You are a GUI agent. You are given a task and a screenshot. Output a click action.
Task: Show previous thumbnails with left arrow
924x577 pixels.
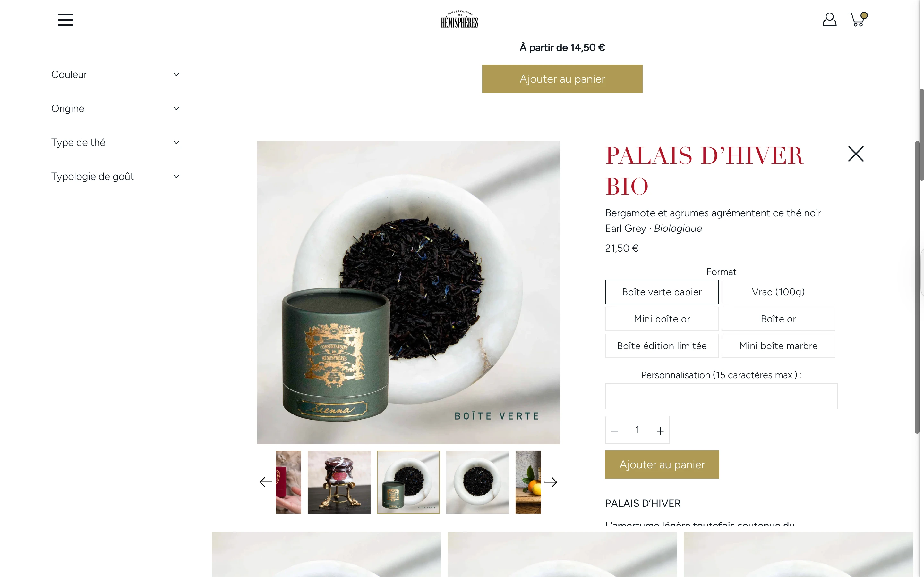pos(266,482)
